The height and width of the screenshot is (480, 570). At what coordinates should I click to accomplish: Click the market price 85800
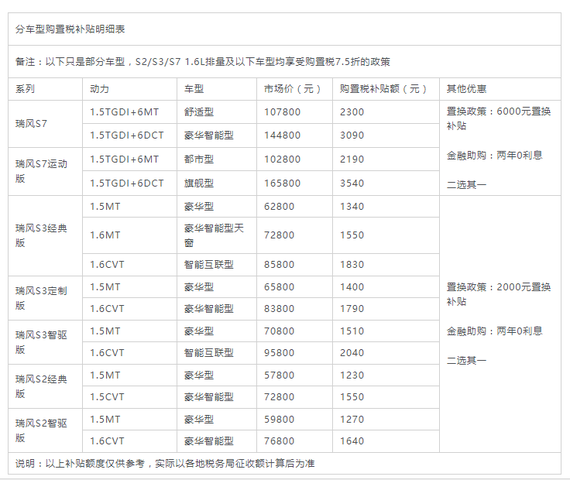(279, 264)
